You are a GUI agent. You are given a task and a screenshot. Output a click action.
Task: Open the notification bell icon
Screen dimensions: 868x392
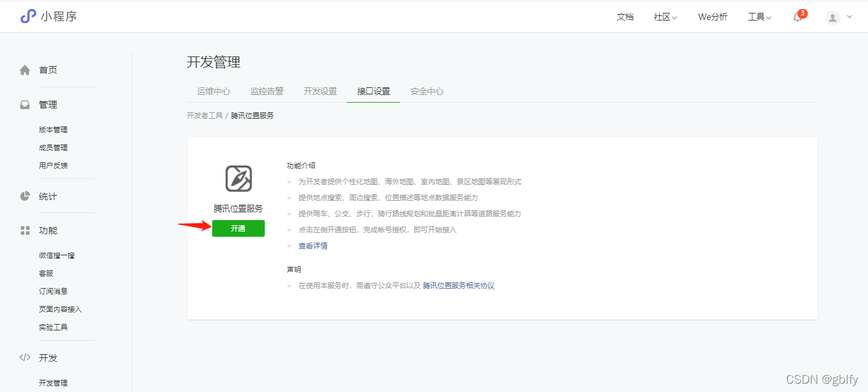[x=798, y=17]
